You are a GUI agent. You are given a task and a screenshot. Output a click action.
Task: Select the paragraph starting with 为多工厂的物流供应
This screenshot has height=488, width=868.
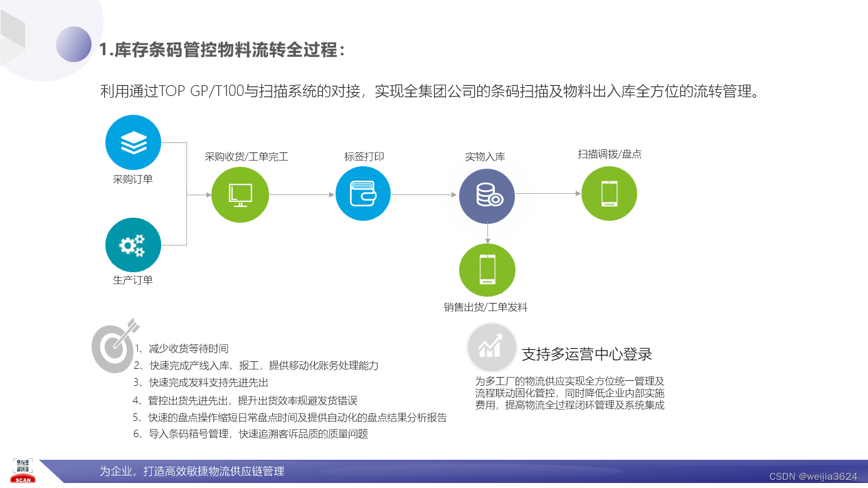pos(570,393)
